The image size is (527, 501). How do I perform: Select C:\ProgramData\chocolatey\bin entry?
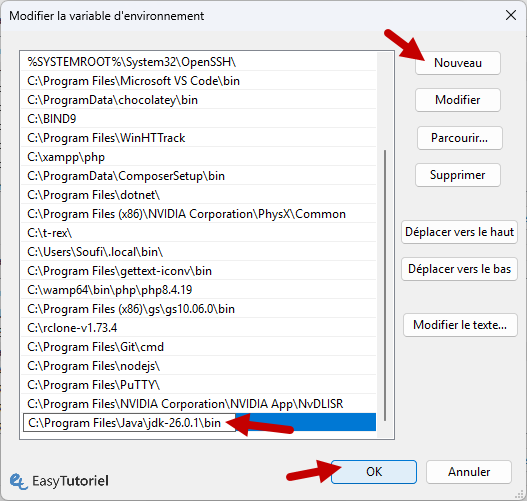tap(199, 100)
